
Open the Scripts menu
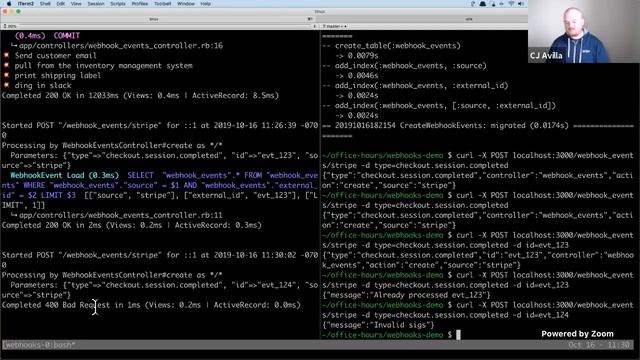point(118,4)
